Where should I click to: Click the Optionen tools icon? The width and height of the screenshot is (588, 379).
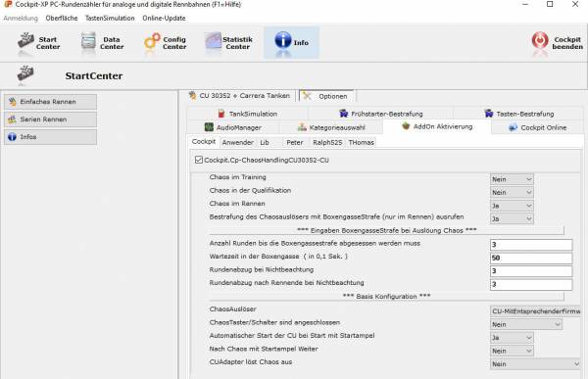coord(308,96)
